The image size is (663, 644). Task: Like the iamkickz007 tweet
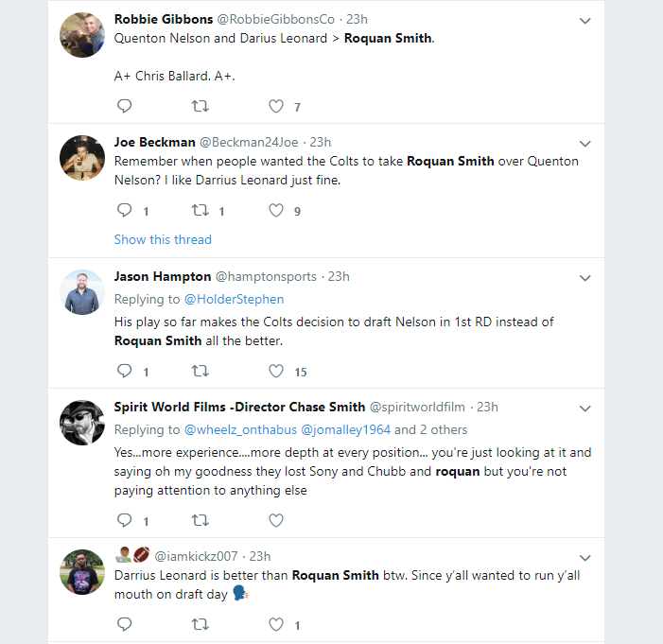[276, 624]
